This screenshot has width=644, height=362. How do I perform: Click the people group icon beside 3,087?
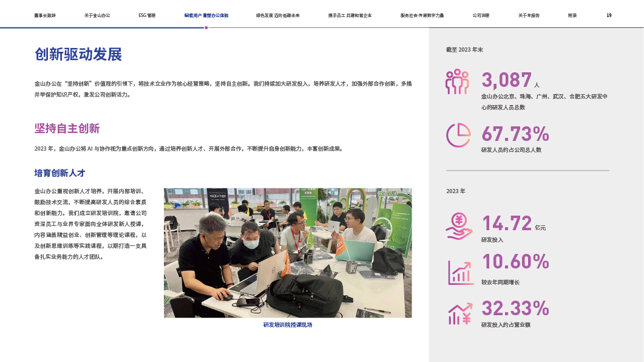pyautogui.click(x=457, y=81)
